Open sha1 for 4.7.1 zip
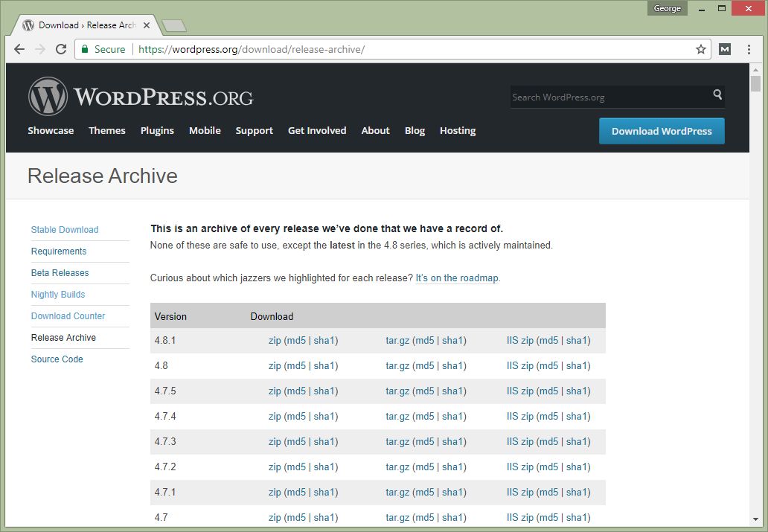 (324, 493)
